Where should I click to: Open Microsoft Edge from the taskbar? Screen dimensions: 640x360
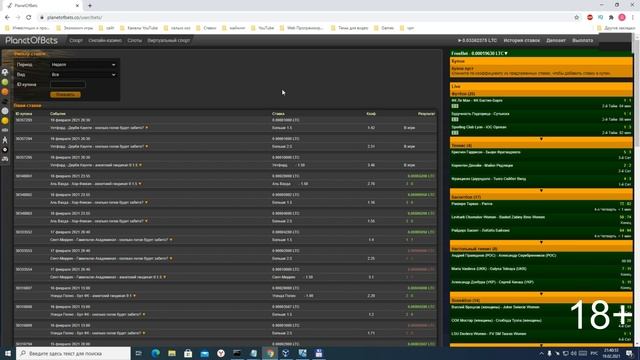156,353
